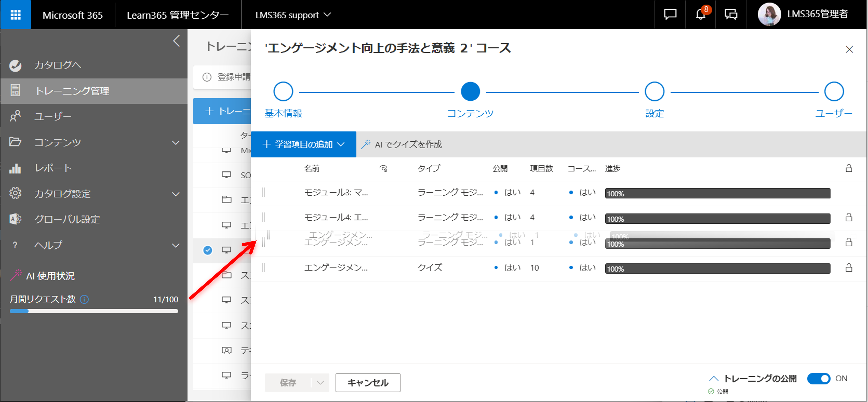Click the Microsoft 365 title link
Image resolution: width=868 pixels, height=402 pixels.
pyautogui.click(x=73, y=15)
